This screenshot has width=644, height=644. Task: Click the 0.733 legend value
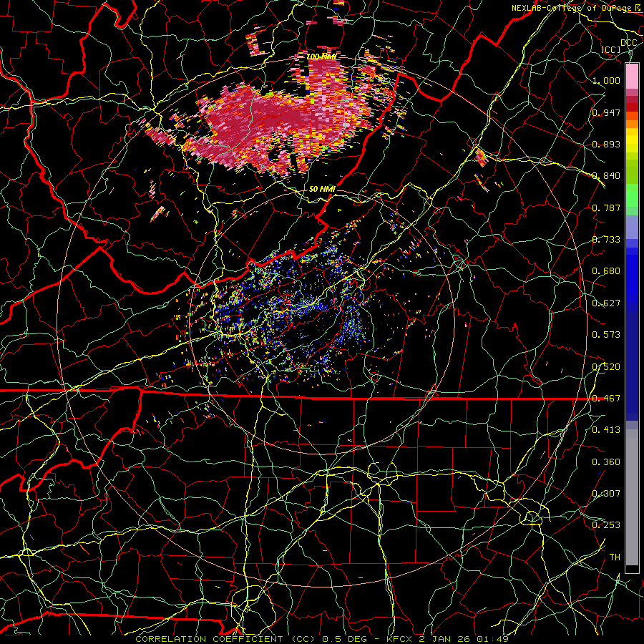(606, 240)
